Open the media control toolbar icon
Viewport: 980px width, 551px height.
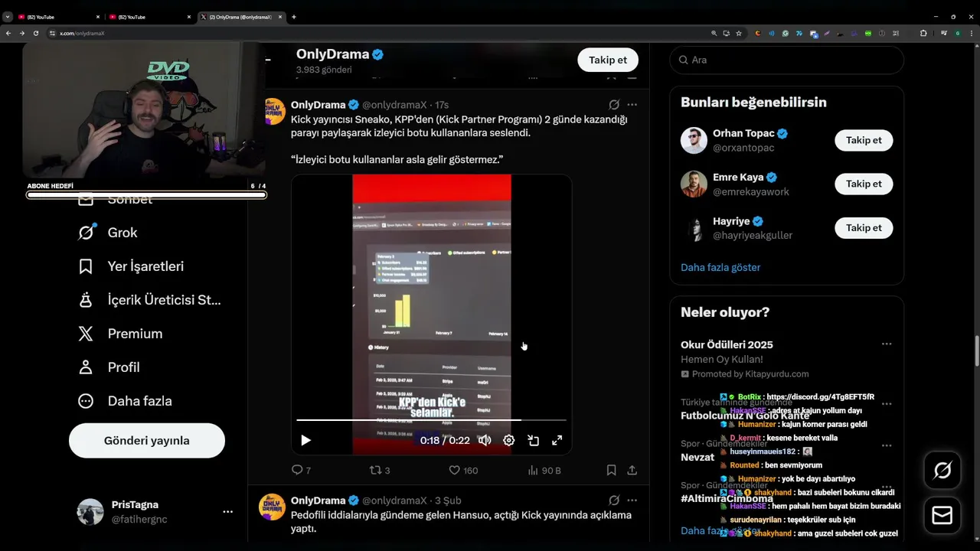[945, 34]
